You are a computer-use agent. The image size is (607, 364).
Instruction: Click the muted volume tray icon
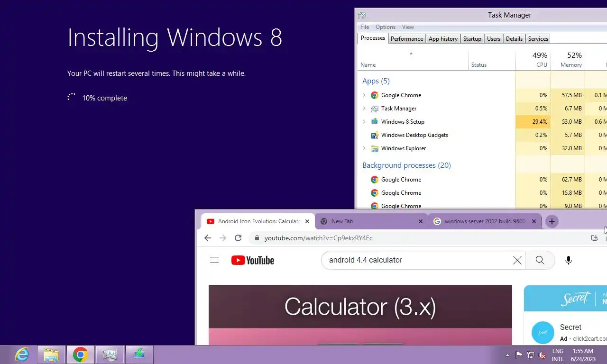coord(542,355)
